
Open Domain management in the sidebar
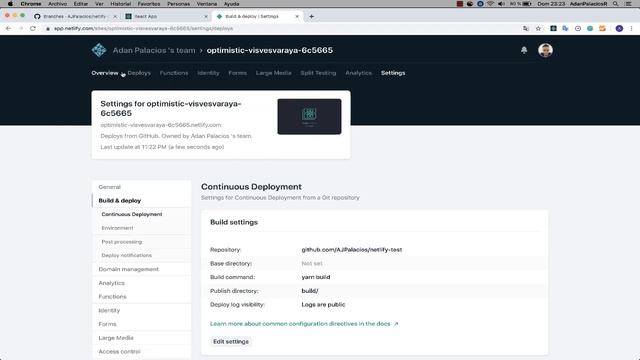point(129,269)
